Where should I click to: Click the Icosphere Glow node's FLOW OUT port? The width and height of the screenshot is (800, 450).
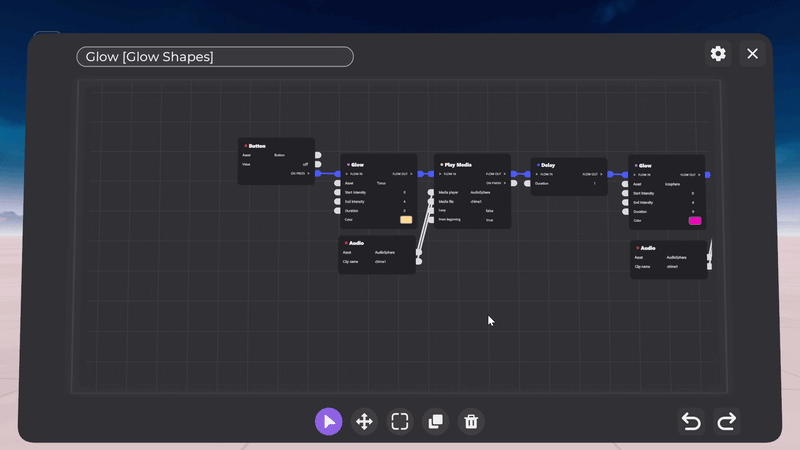click(708, 175)
